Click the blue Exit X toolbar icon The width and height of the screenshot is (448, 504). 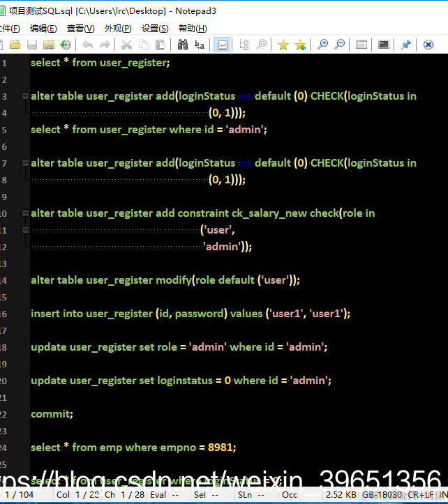click(x=428, y=45)
